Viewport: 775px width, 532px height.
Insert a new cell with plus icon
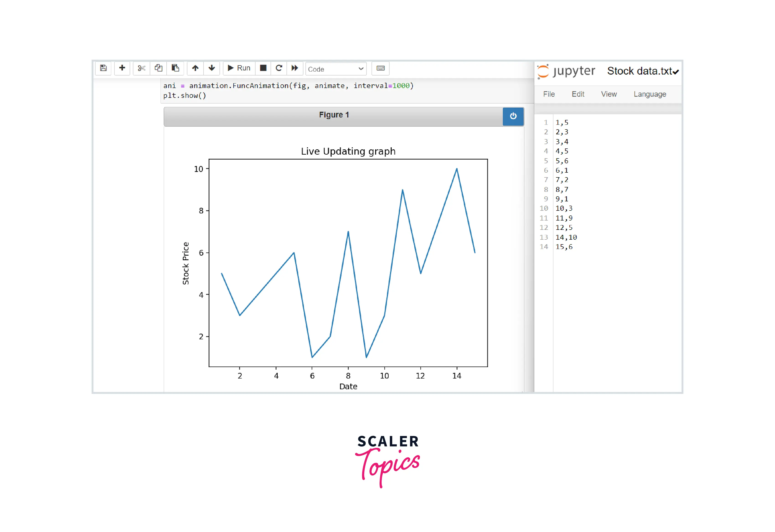pos(122,68)
